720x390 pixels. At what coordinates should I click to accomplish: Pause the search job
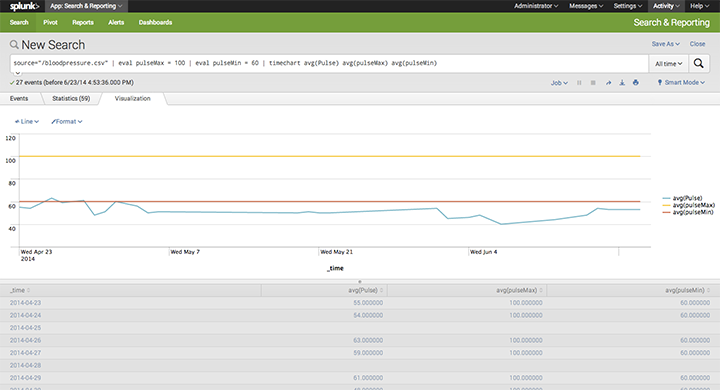pos(579,83)
